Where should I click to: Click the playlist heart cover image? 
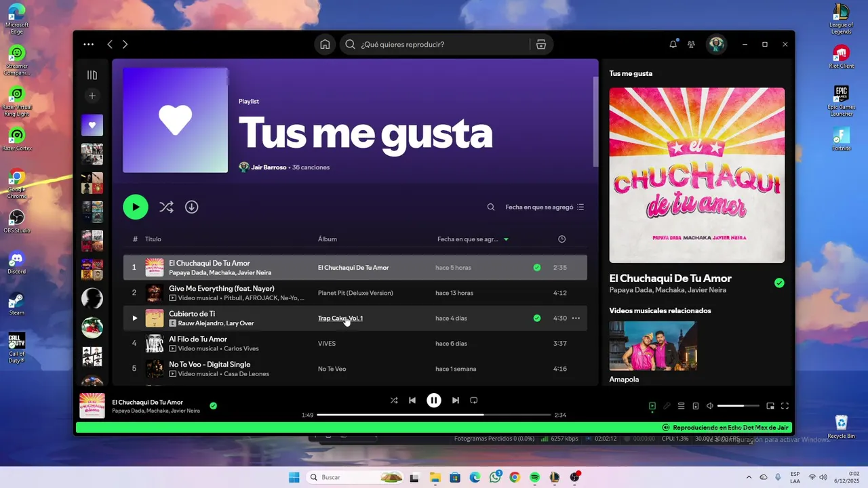click(x=175, y=120)
